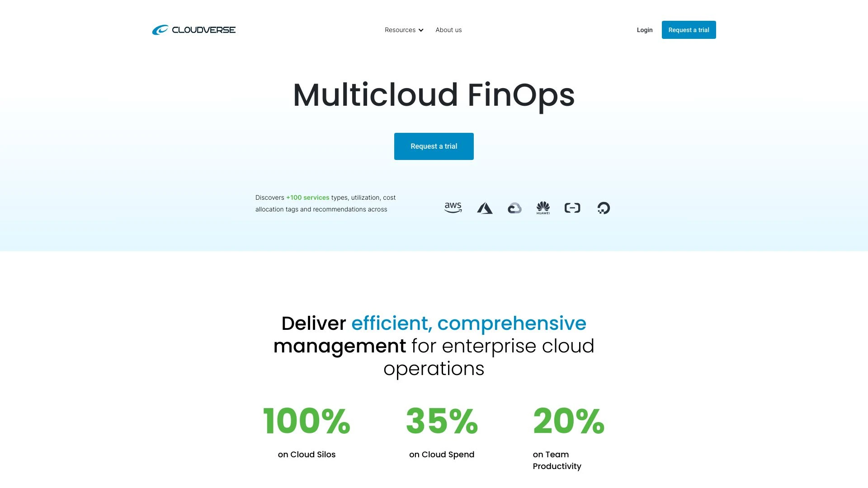Screen dimensions: 868x488
Task: Click the Request a trial button
Action: [x=434, y=146]
